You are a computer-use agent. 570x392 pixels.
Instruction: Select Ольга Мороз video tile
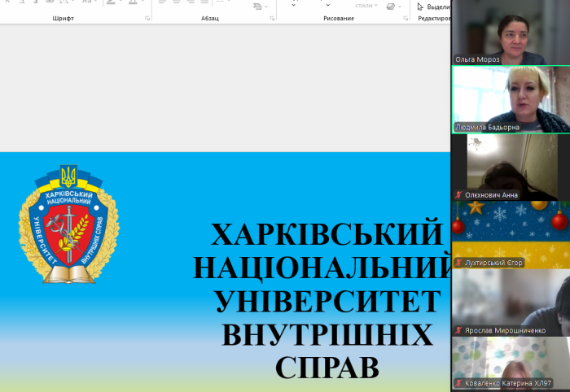click(x=511, y=33)
